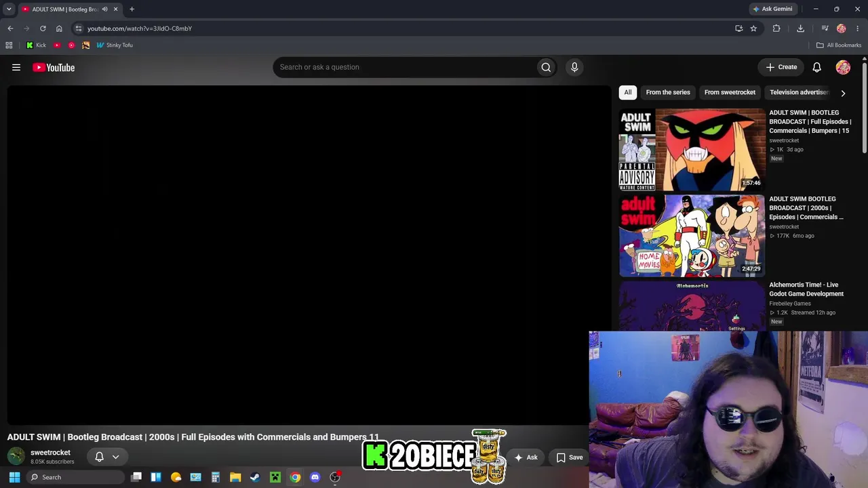Open the Windows Start menu
This screenshot has height=488, width=868.
(14, 477)
